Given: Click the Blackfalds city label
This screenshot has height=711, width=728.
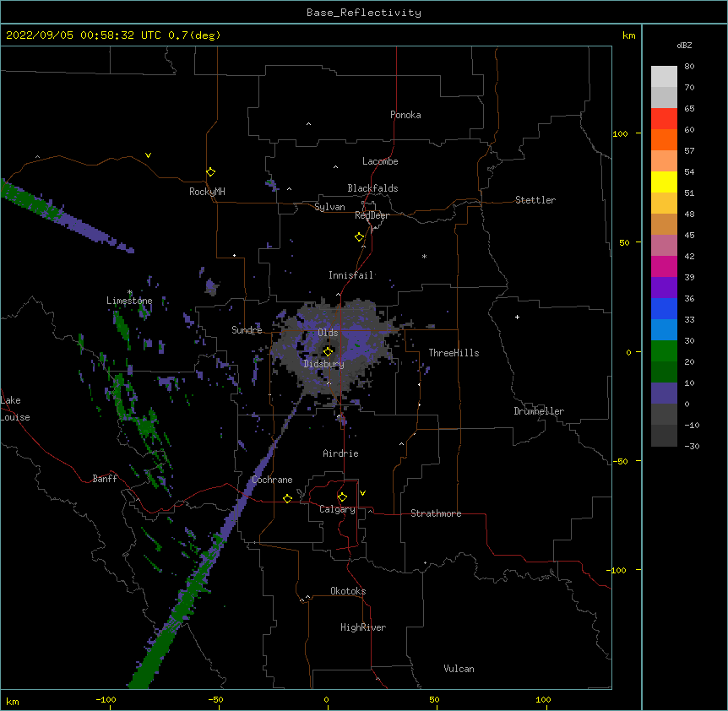Looking at the screenshot, I should [372, 188].
